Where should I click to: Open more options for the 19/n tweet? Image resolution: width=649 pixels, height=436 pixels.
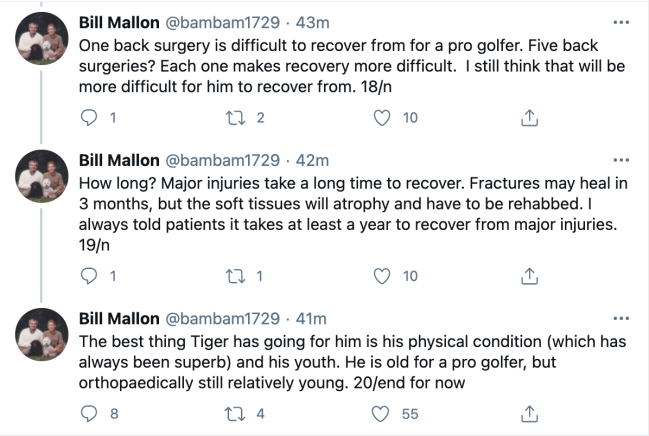[621, 160]
